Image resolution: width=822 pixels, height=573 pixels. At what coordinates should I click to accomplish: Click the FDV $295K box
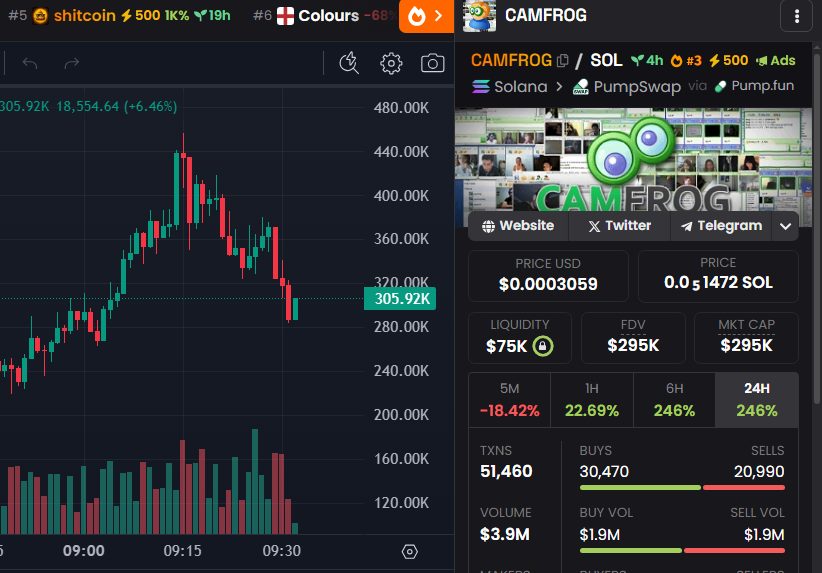click(633, 338)
